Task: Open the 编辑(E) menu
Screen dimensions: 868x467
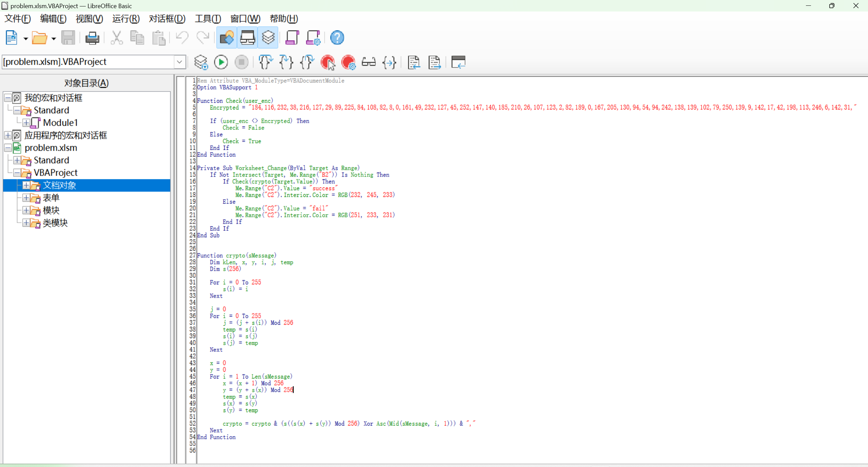Action: click(53, 19)
